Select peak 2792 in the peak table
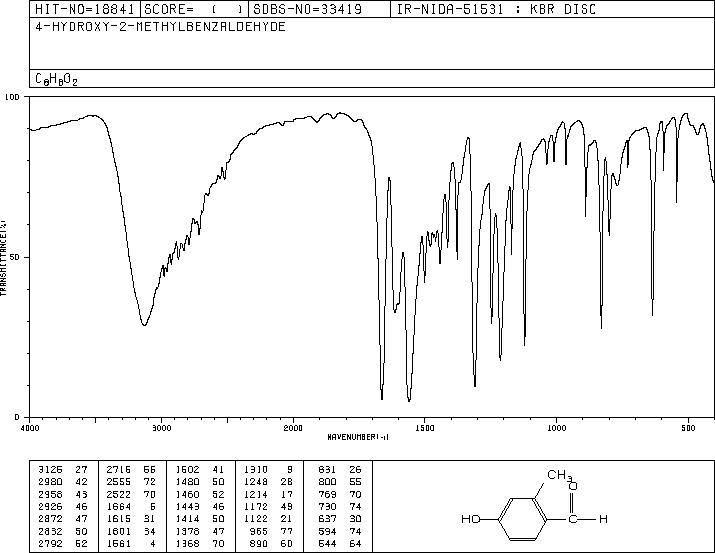 [51, 543]
